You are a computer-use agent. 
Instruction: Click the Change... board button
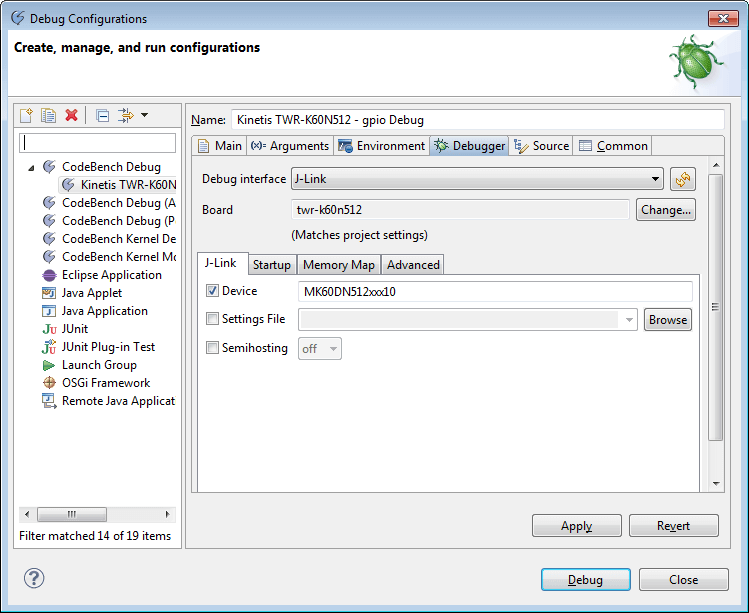[x=666, y=210]
